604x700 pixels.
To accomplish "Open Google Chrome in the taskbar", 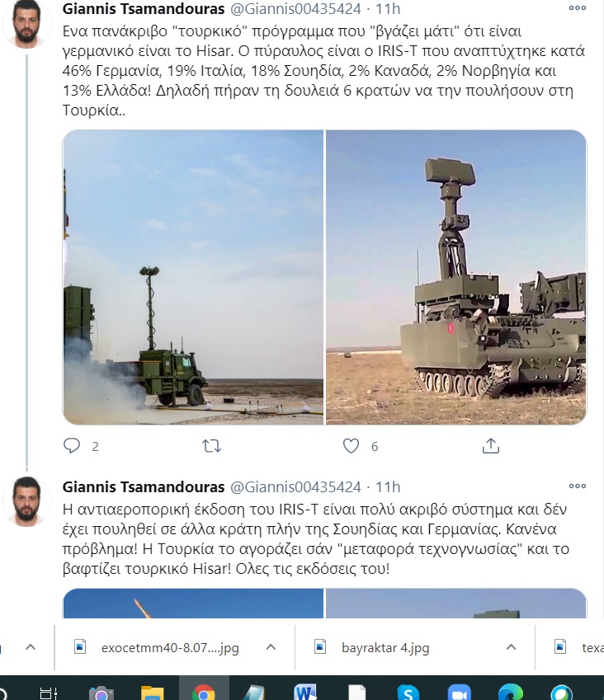I will click(x=204, y=692).
